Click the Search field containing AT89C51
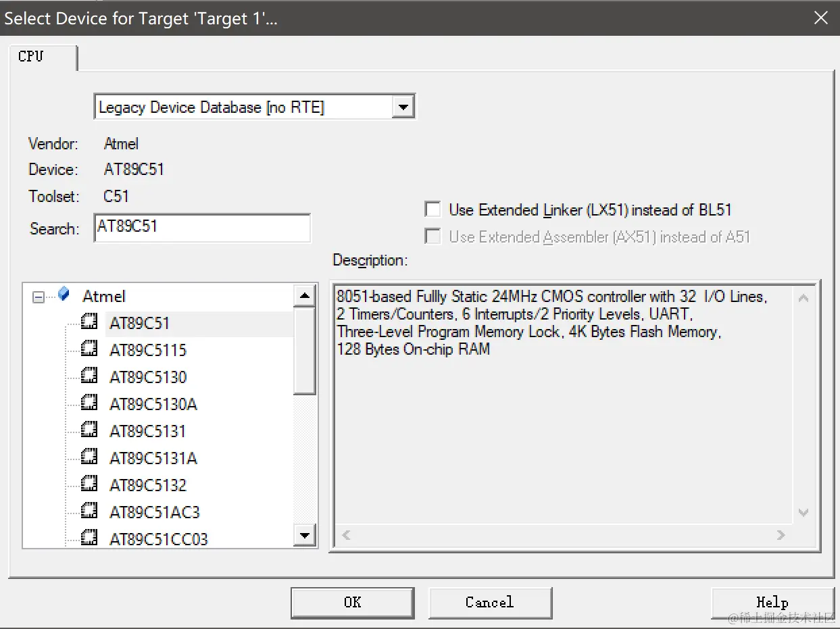 [x=202, y=228]
